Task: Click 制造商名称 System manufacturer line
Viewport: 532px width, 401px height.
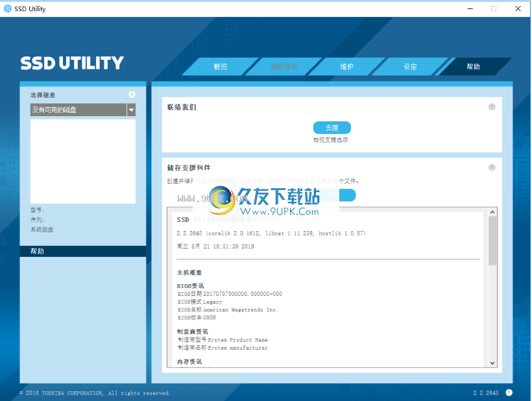Action: [x=223, y=348]
